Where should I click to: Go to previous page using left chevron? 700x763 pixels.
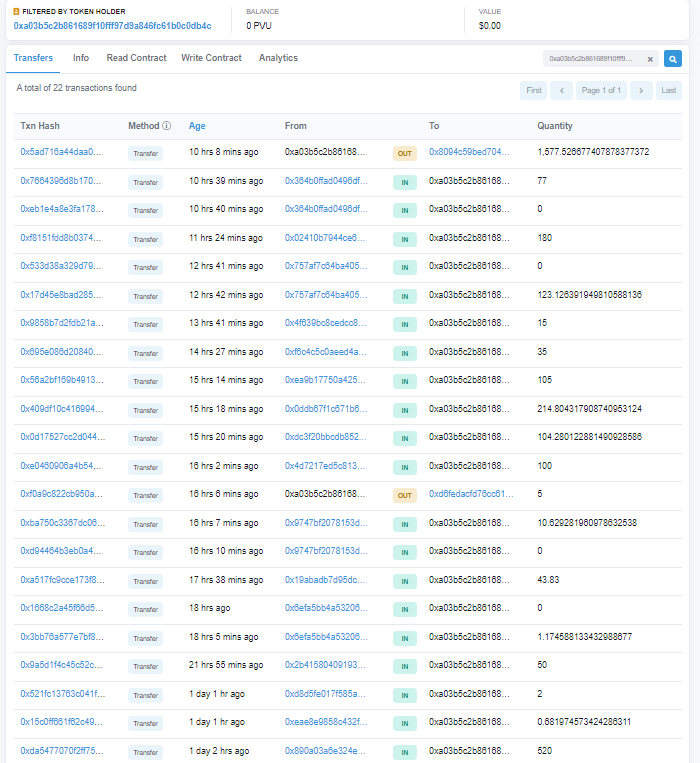[561, 91]
